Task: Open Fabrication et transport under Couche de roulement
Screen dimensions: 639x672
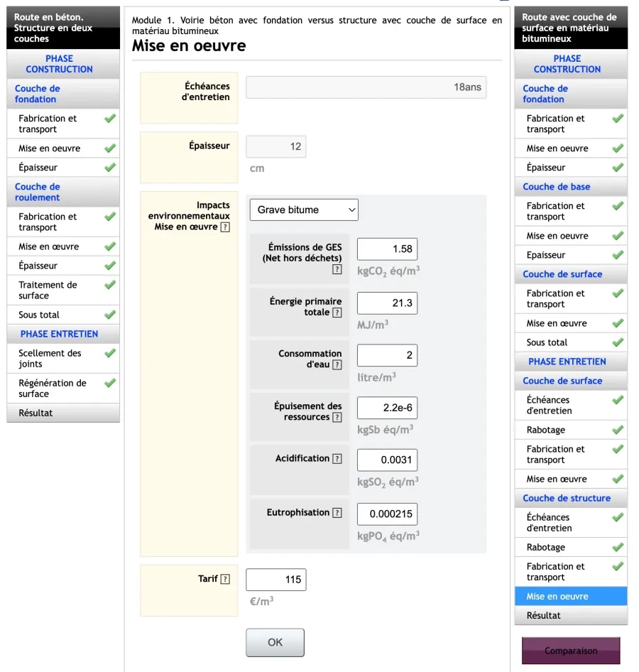Action: [x=63, y=222]
